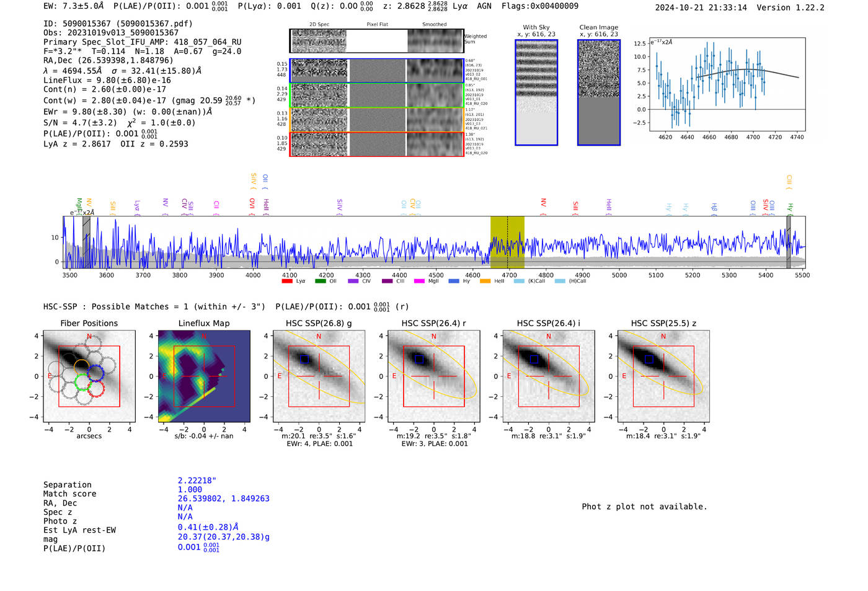Select the blue Hγ legend swatch
Viewport: 868px width, 591px height.
(454, 281)
